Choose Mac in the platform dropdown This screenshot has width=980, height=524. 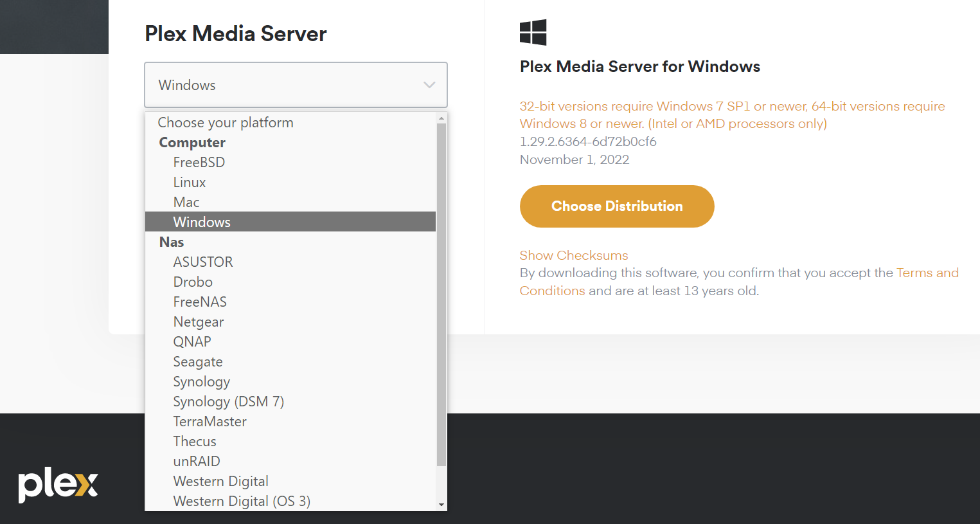186,203
